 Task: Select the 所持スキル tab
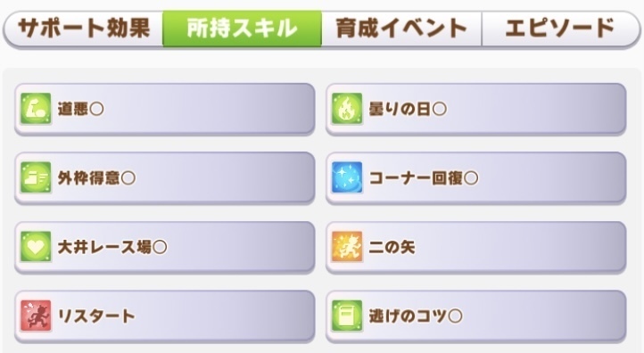[242, 29]
